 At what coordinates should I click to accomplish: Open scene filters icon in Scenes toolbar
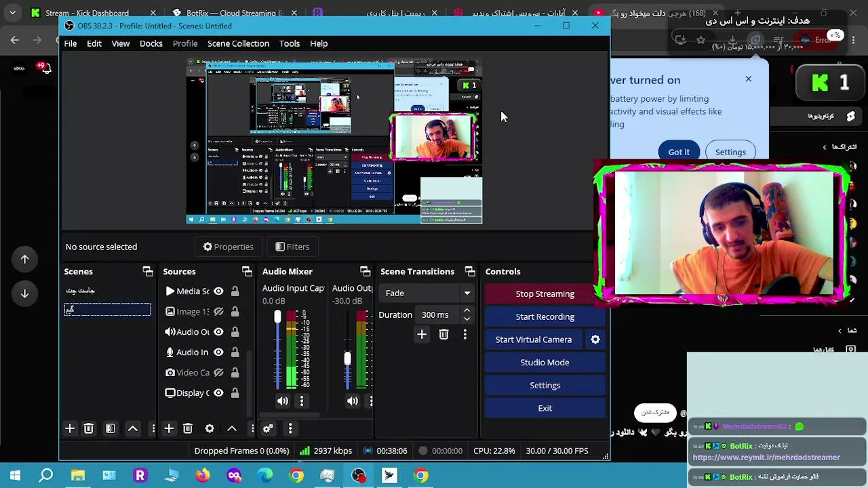point(110,428)
